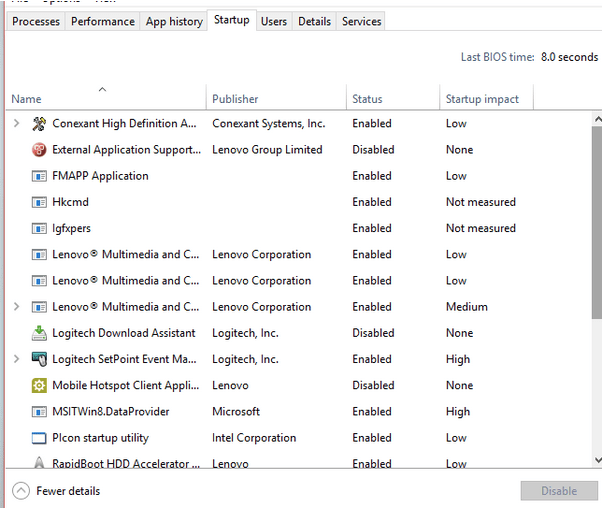This screenshot has width=607, height=509.
Task: Click the FMAPP Application icon
Action: (39, 176)
